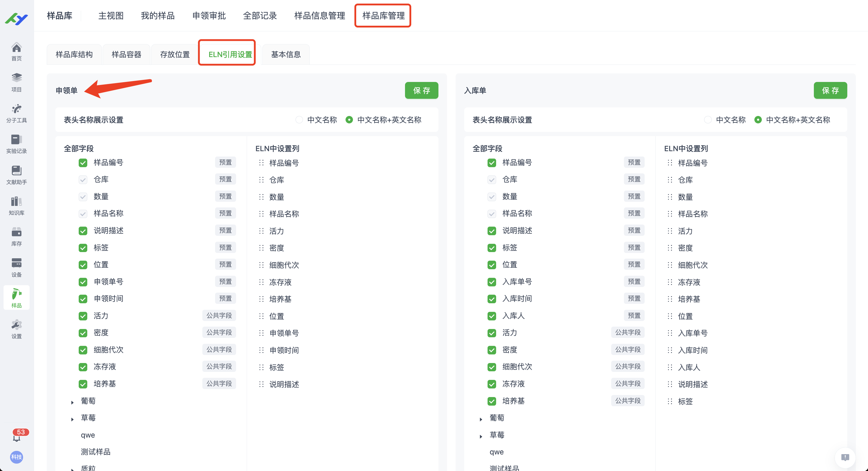Click 保存 button in 申领单 panel

pos(421,90)
